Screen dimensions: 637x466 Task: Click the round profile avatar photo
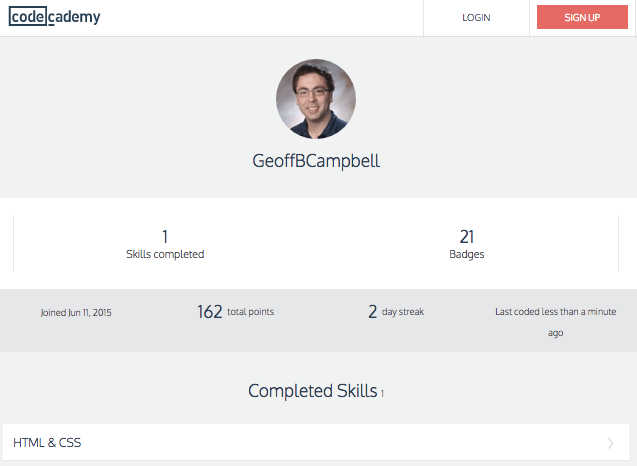coord(316,99)
